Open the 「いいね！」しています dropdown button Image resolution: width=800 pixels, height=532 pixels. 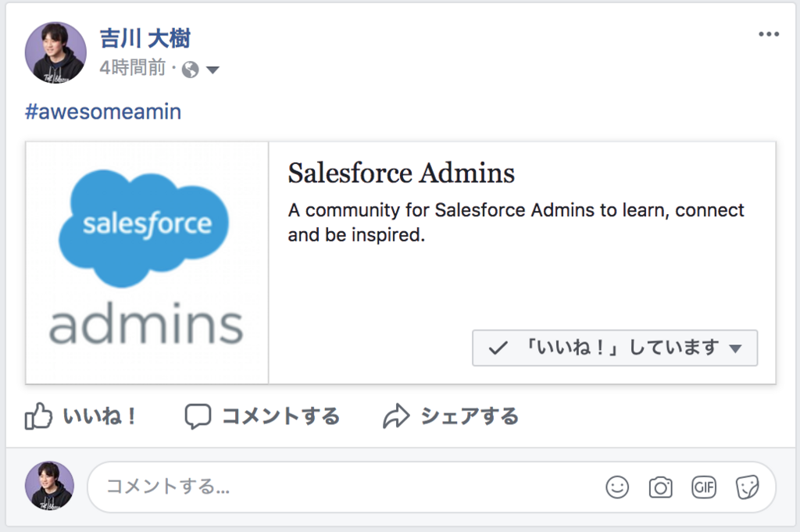(615, 348)
